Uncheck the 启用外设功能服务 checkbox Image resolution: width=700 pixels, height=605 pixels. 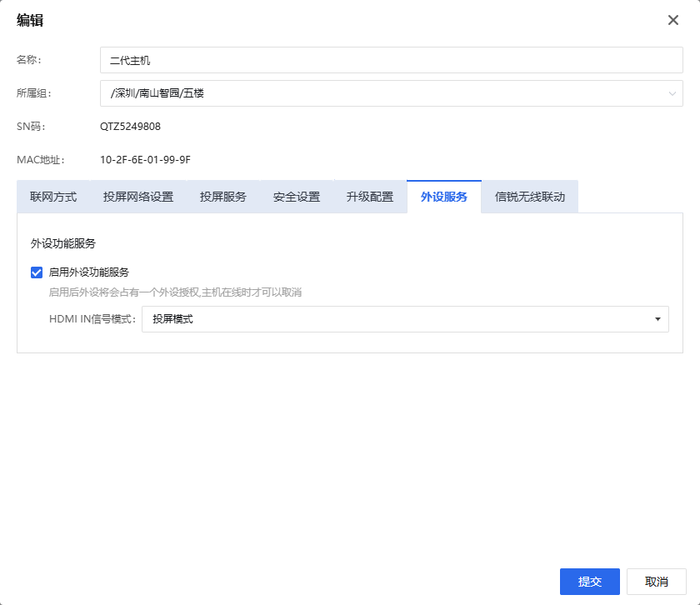coord(37,272)
